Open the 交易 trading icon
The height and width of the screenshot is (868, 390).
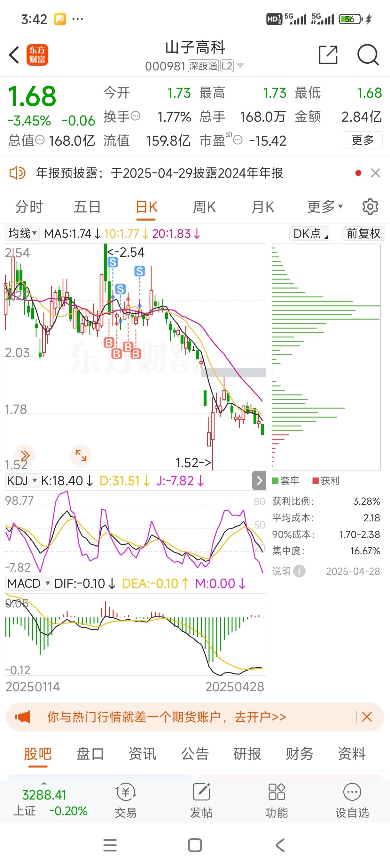[x=126, y=801]
